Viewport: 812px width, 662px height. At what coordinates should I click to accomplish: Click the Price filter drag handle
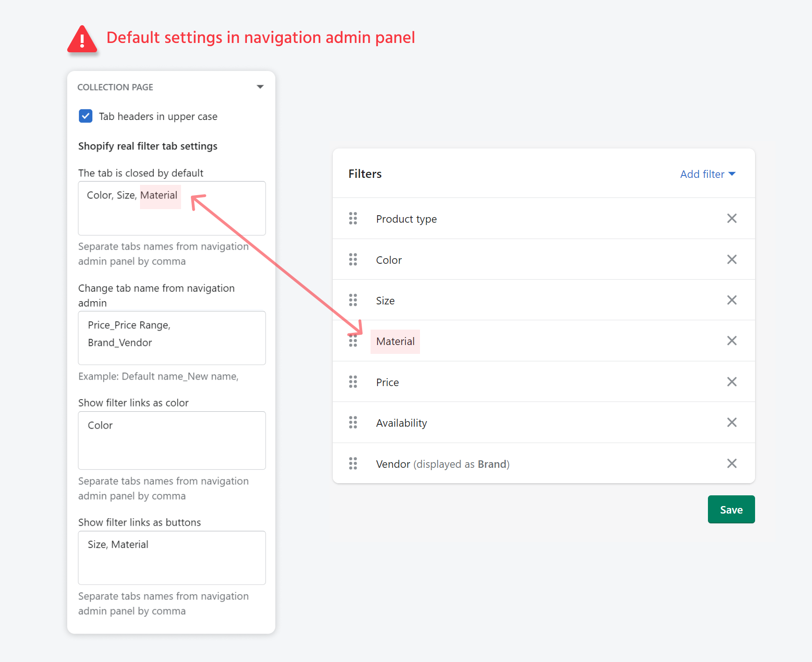353,382
